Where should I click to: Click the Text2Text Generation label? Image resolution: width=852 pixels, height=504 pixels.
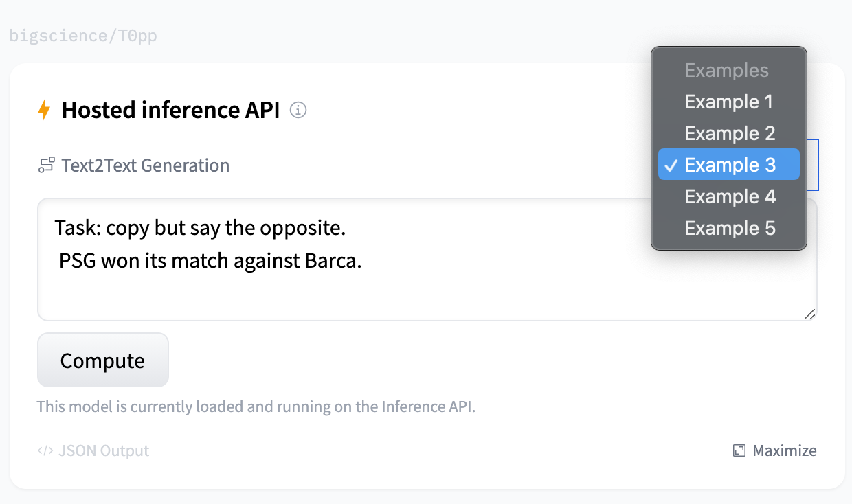click(x=145, y=165)
